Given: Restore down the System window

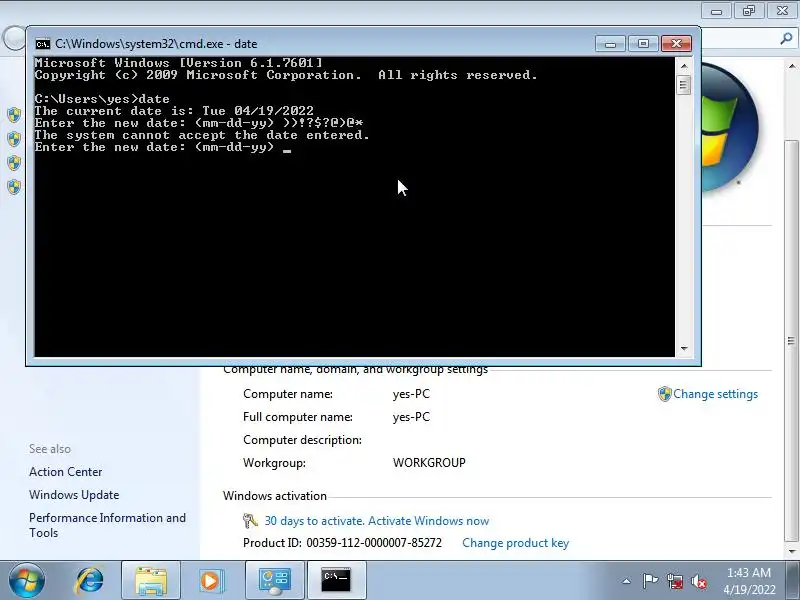Looking at the screenshot, I should tap(748, 11).
